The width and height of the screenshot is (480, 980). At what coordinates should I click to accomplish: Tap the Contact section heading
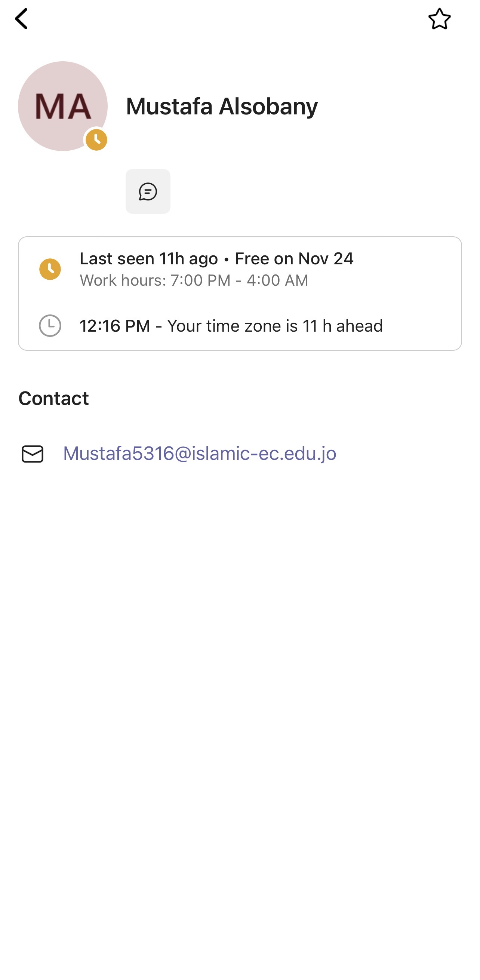point(53,398)
